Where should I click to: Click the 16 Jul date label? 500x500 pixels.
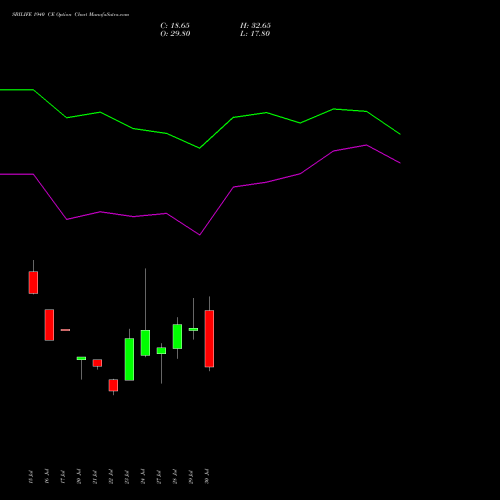click(47, 477)
